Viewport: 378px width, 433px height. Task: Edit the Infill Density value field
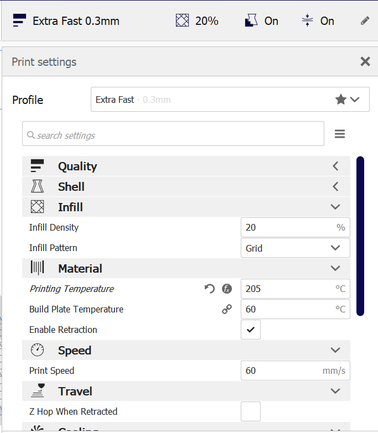click(x=295, y=227)
